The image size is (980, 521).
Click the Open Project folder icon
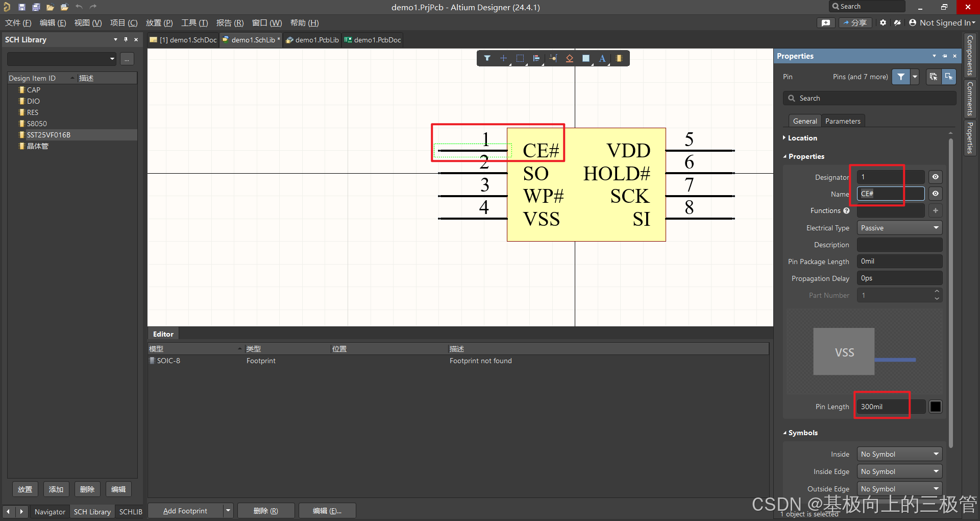pos(64,7)
